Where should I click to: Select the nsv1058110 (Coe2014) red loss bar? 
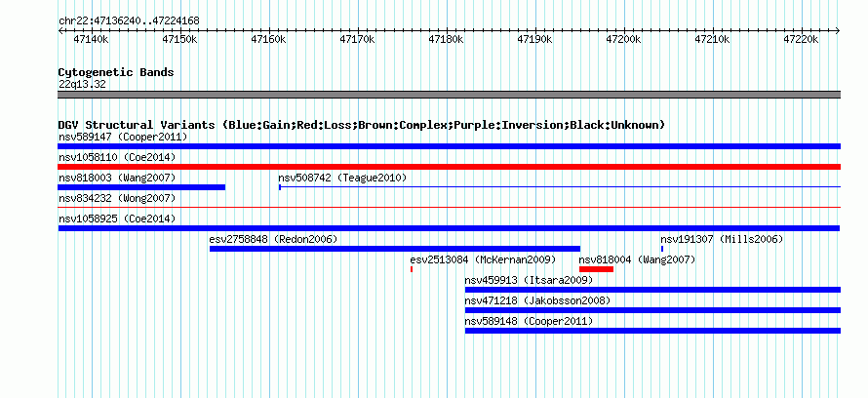(x=449, y=167)
